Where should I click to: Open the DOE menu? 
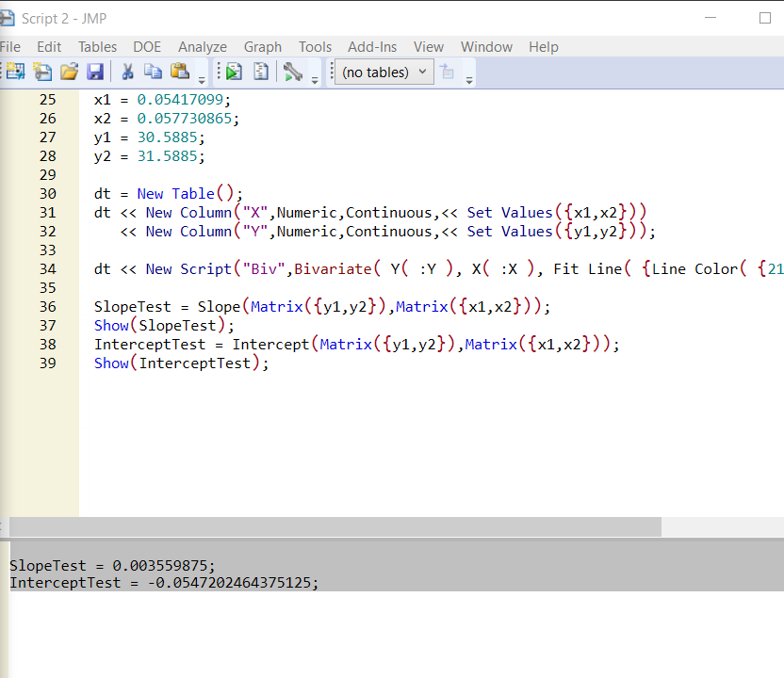click(x=147, y=46)
